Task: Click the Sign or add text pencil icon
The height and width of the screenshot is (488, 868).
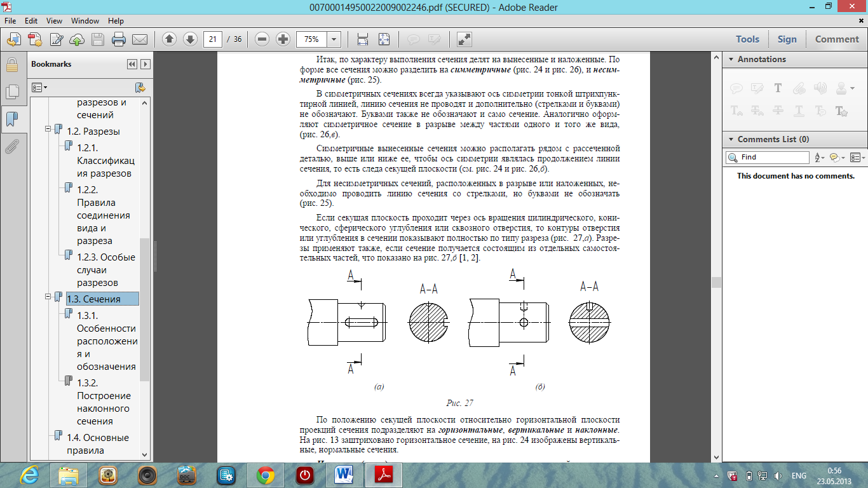Action: click(x=56, y=39)
